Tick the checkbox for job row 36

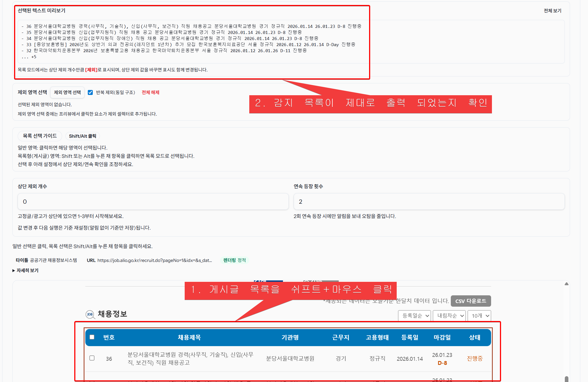[x=92, y=358]
